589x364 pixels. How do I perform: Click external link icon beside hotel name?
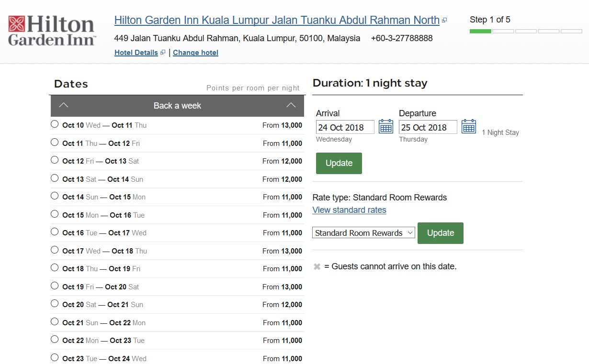(444, 21)
